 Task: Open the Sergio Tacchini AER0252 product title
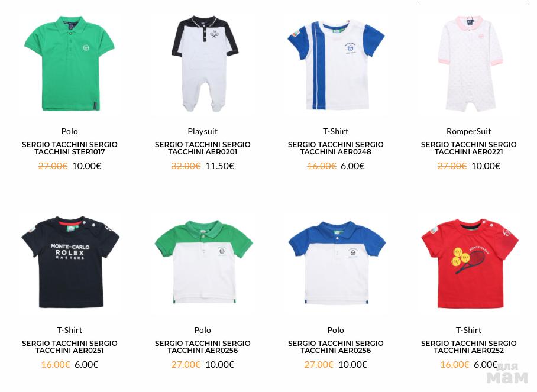pos(468,347)
